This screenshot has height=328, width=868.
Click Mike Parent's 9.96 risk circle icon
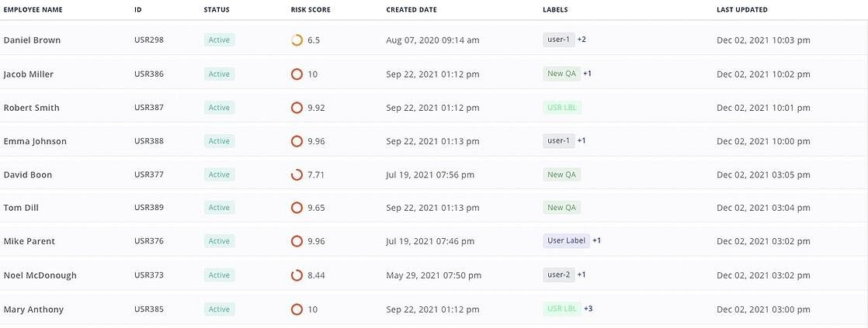tap(297, 241)
